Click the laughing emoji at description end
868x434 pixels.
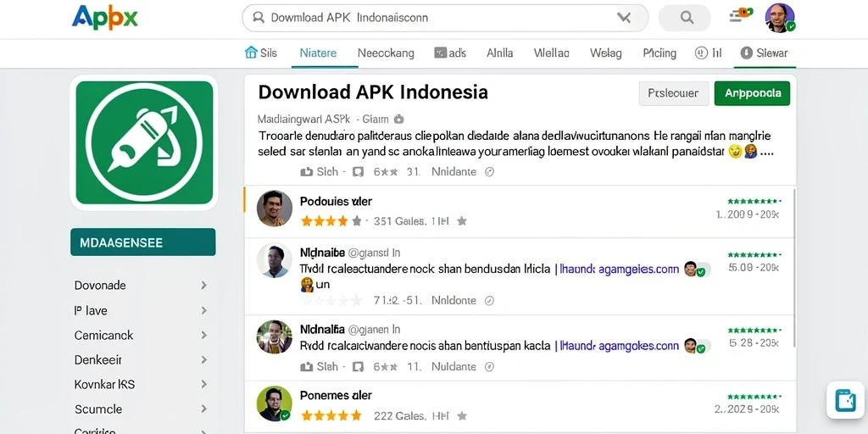(x=735, y=151)
